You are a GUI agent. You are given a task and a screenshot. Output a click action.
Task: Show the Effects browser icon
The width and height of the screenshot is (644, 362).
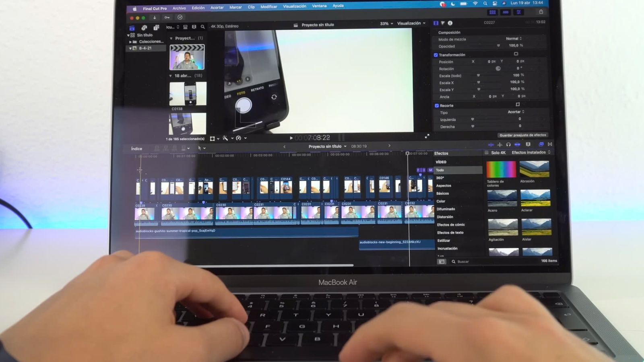(541, 144)
